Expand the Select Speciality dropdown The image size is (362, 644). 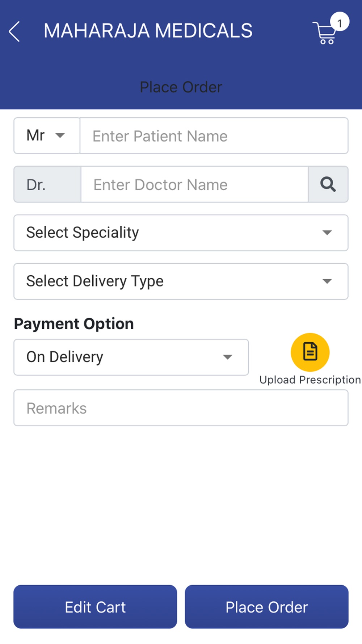point(181,233)
